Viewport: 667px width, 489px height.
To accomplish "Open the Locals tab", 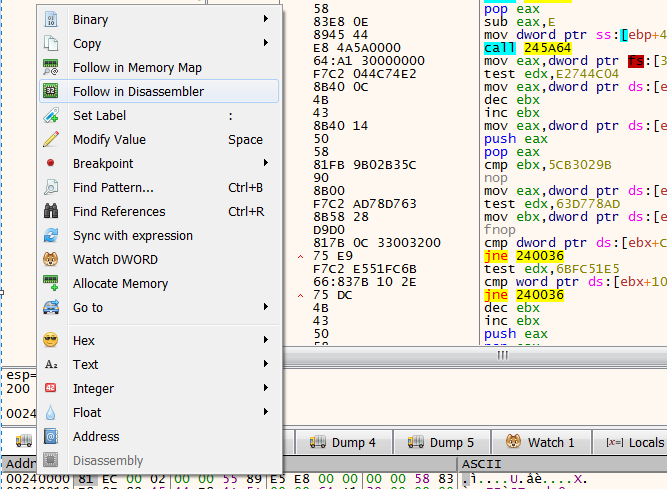I will pyautogui.click(x=630, y=442).
